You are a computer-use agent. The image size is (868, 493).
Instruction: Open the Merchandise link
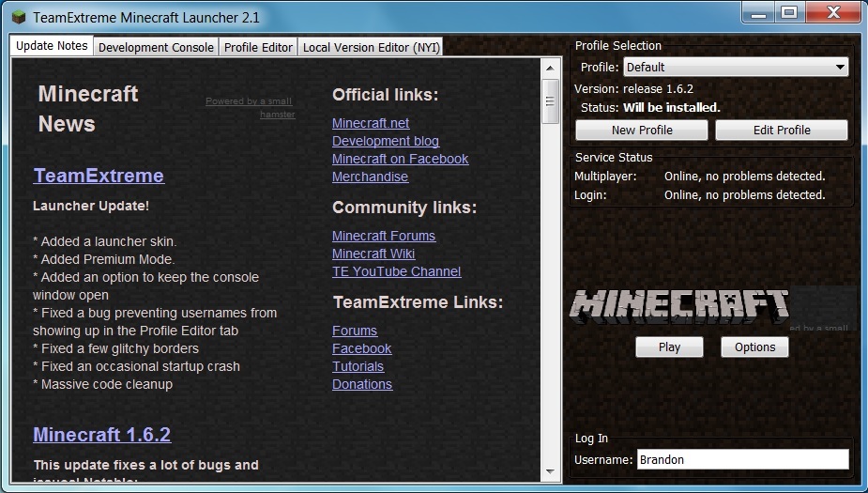(x=371, y=177)
